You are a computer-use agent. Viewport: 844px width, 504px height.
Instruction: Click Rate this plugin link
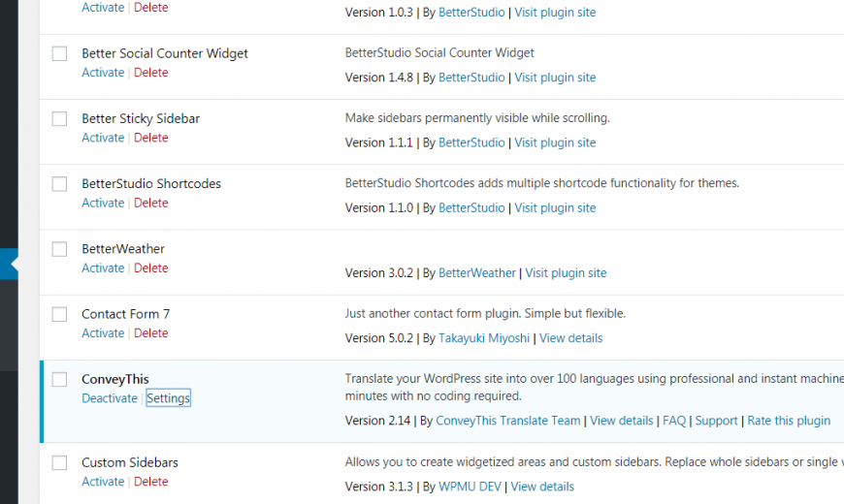click(789, 421)
